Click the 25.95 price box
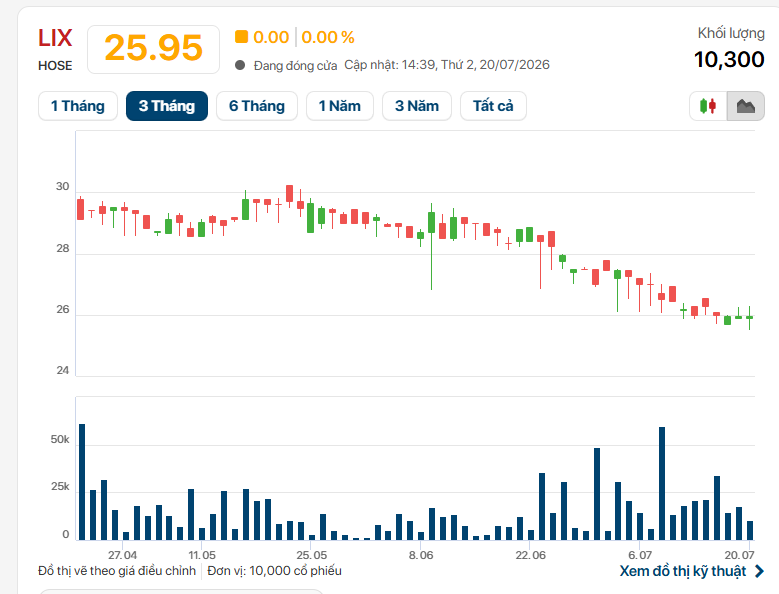The width and height of the screenshot is (779, 594). pyautogui.click(x=154, y=49)
